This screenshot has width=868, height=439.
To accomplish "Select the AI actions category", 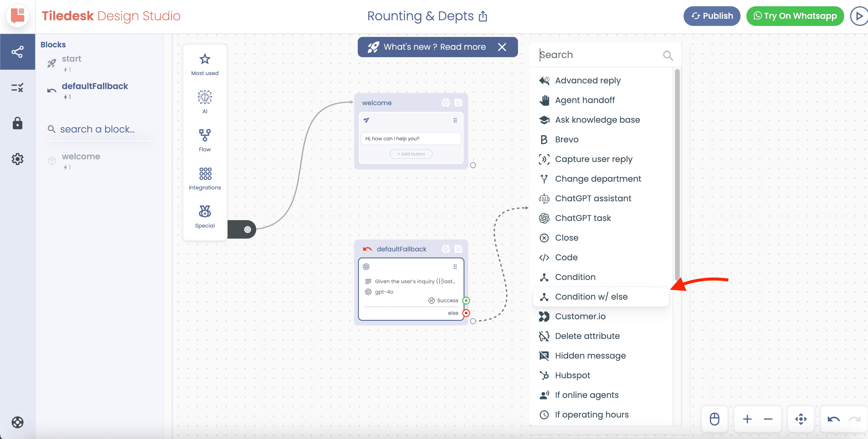I will tap(205, 102).
